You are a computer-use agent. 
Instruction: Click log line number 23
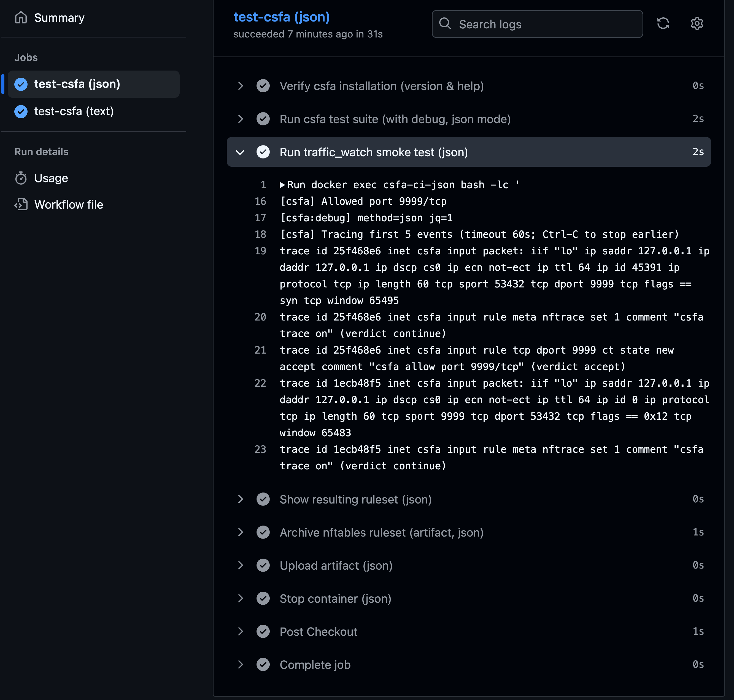[x=260, y=449]
